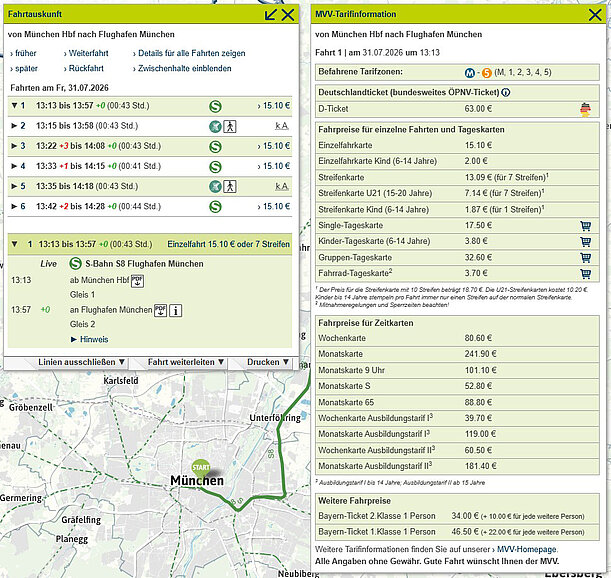Collapse the trip 1 detail header
The image size is (611, 578).
(x=15, y=244)
